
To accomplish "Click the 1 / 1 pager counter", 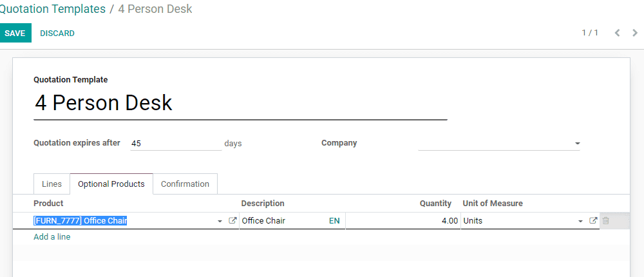I will (590, 33).
